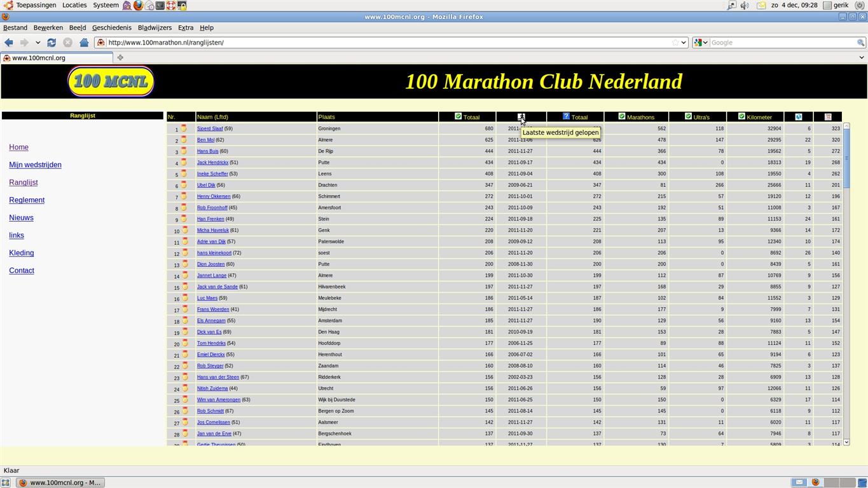
Task: Click the show desktop button in bottom panel
Action: point(6,483)
